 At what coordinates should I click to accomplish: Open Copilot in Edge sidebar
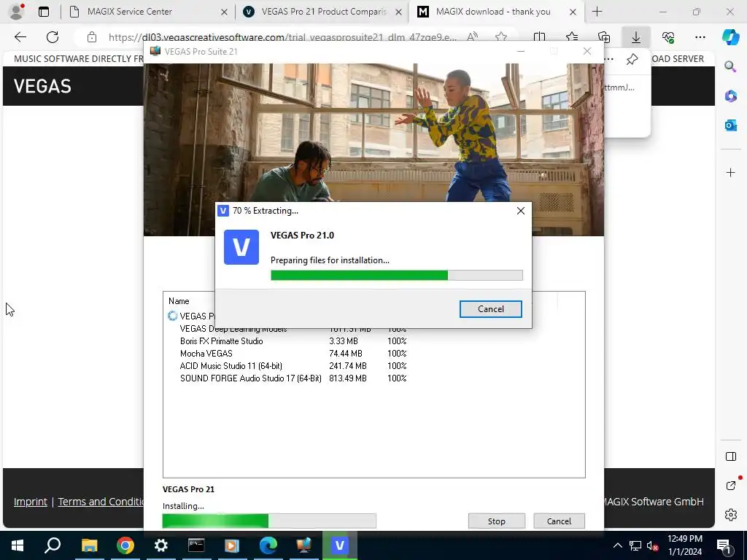[730, 36]
